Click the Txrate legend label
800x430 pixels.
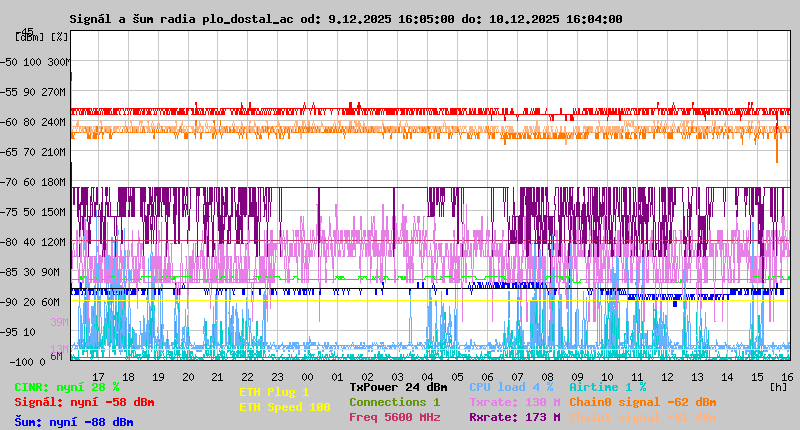coord(514,402)
